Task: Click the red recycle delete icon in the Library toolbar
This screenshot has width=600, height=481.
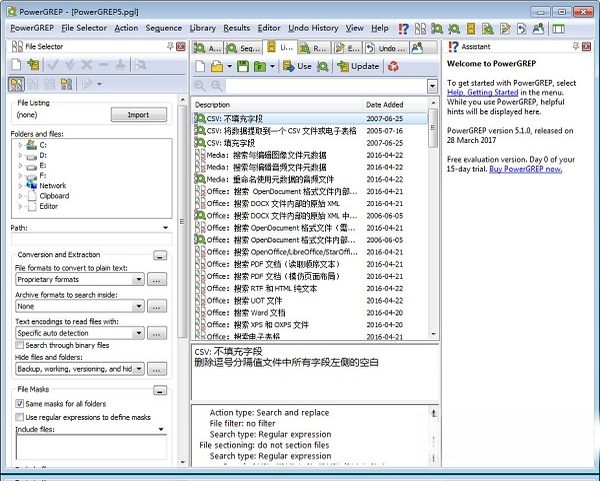Action: 393,66
